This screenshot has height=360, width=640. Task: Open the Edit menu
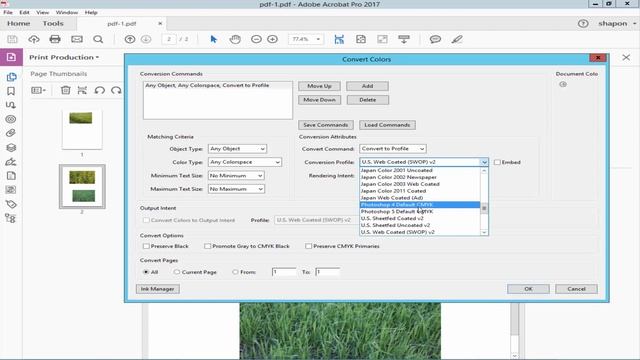[24, 12]
